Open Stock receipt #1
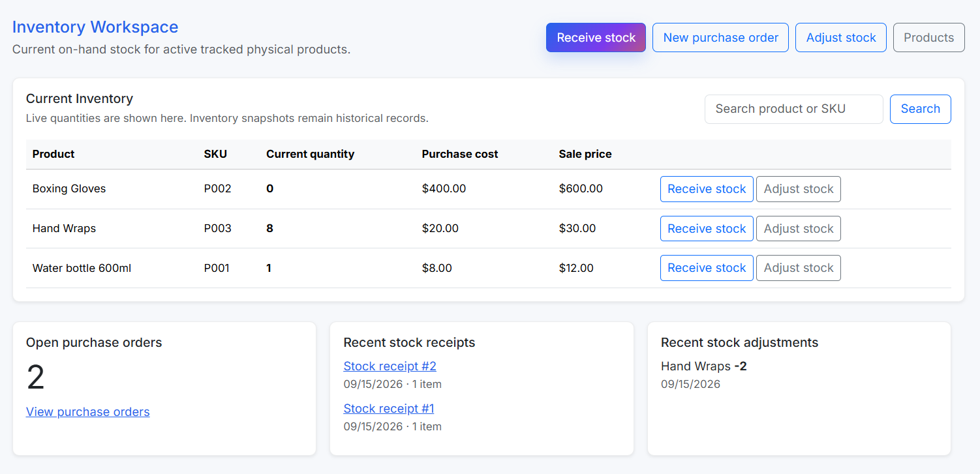The width and height of the screenshot is (980, 474). click(x=389, y=409)
